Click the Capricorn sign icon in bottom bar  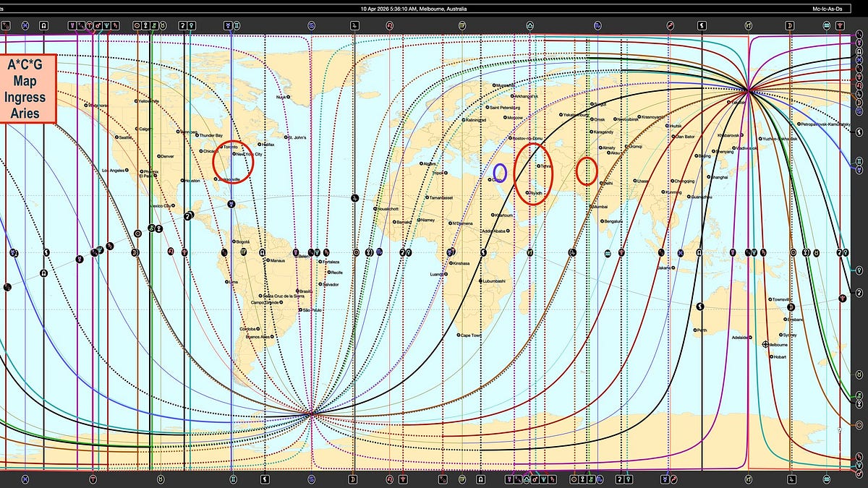749,479
